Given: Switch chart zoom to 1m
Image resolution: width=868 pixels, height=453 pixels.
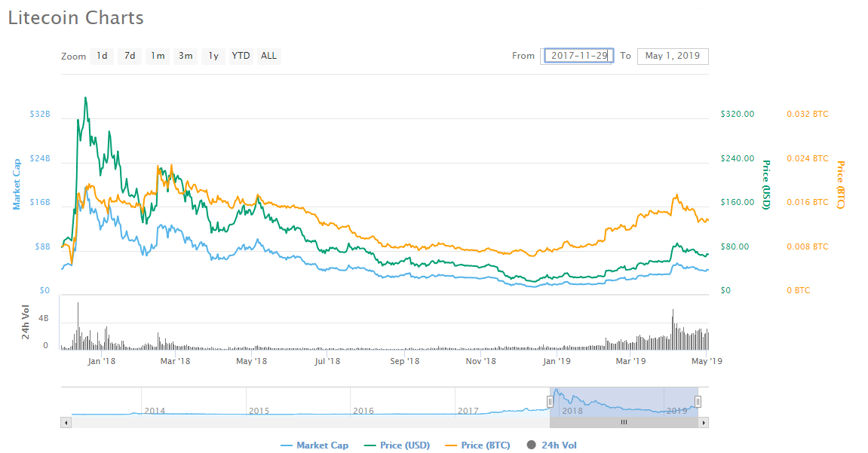Looking at the screenshot, I should [x=157, y=56].
